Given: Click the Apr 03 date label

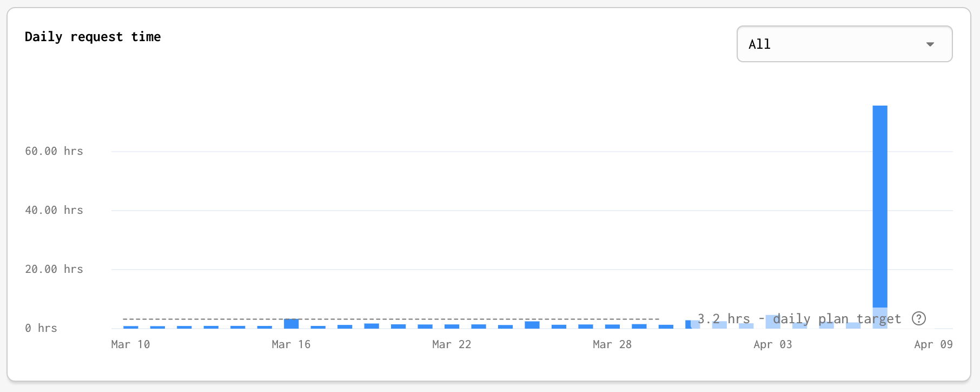Looking at the screenshot, I should click(x=772, y=344).
